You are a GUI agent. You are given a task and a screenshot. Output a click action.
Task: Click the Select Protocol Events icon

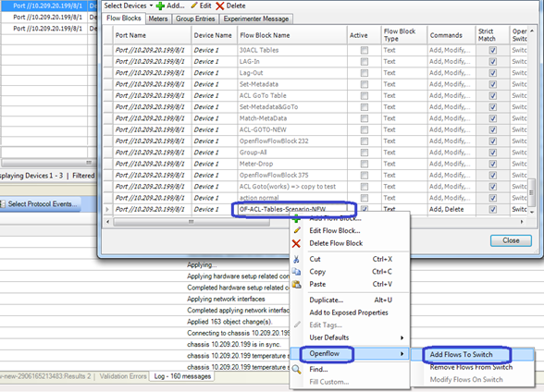tap(3, 203)
